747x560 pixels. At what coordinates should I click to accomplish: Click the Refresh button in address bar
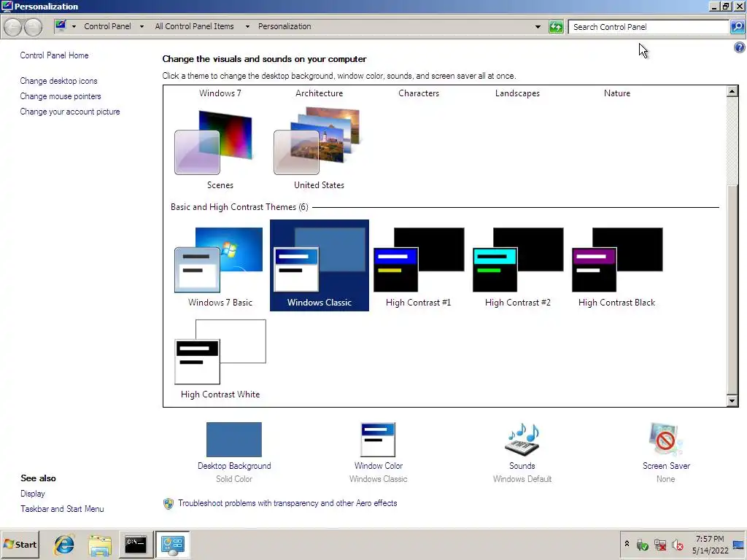556,27
